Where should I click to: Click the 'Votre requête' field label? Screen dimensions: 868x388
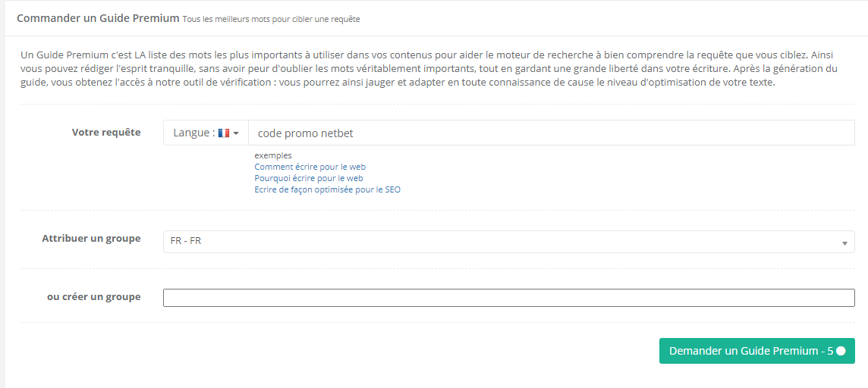[106, 132]
